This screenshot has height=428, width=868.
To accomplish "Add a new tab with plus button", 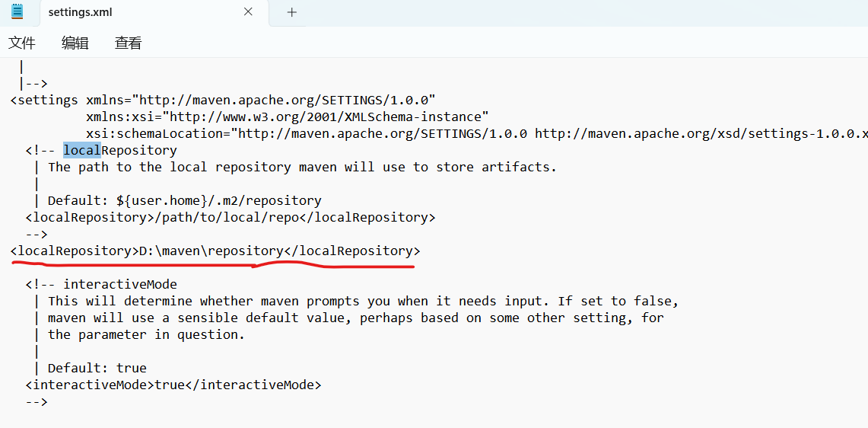I will pyautogui.click(x=292, y=12).
